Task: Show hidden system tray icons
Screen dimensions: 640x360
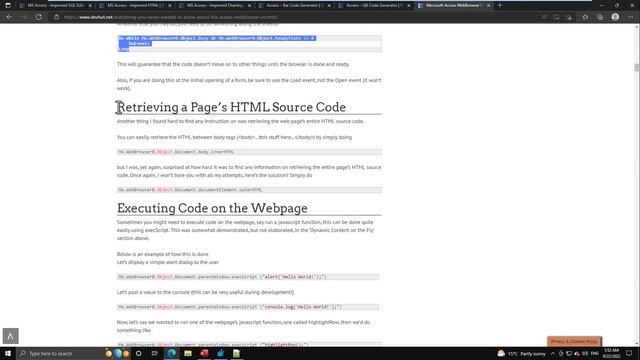Action: [553, 353]
